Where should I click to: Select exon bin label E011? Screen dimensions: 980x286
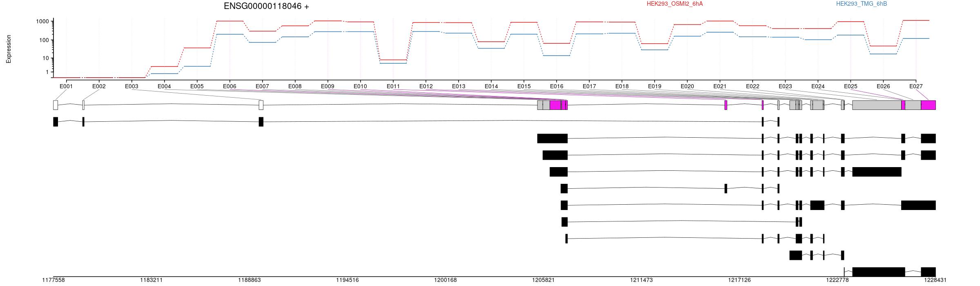(393, 86)
